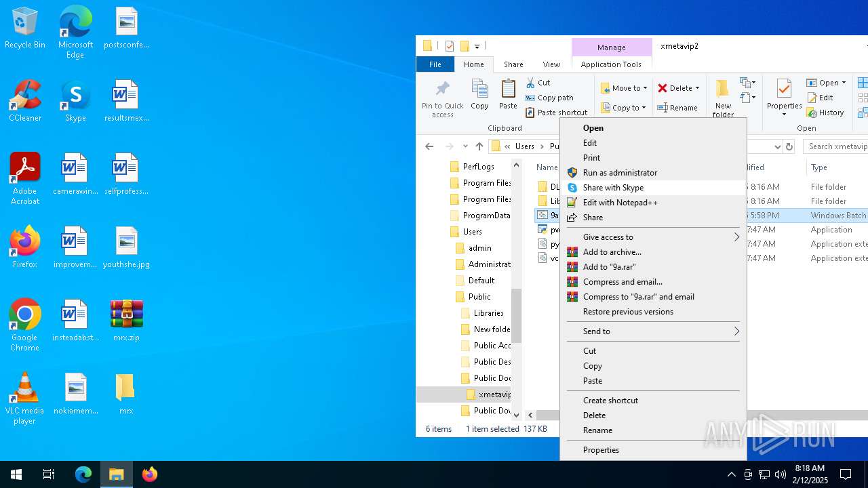Viewport: 868px width, 488px height.
Task: Click History in the Open group
Action: (x=825, y=113)
